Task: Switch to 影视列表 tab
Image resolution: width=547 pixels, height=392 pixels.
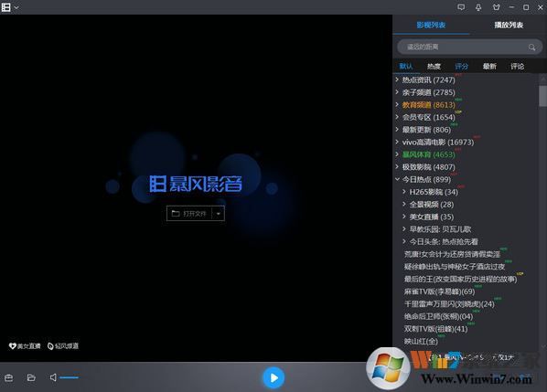Action: [x=431, y=25]
